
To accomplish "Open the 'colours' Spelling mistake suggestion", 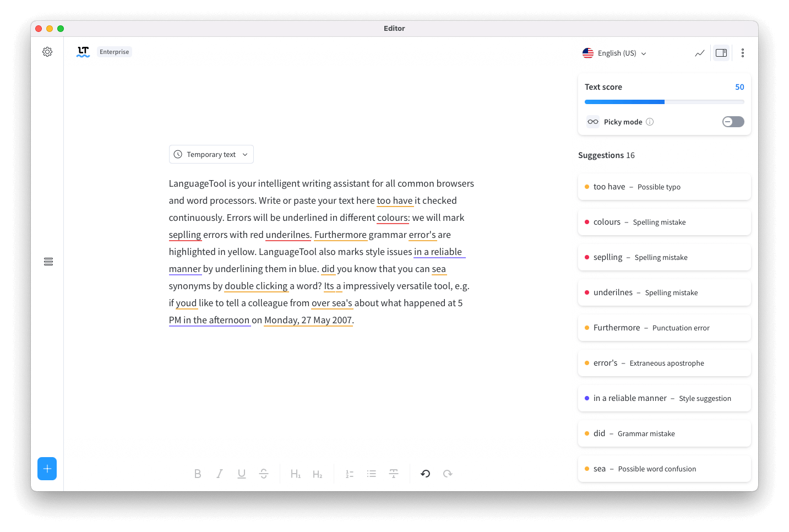I will (665, 222).
